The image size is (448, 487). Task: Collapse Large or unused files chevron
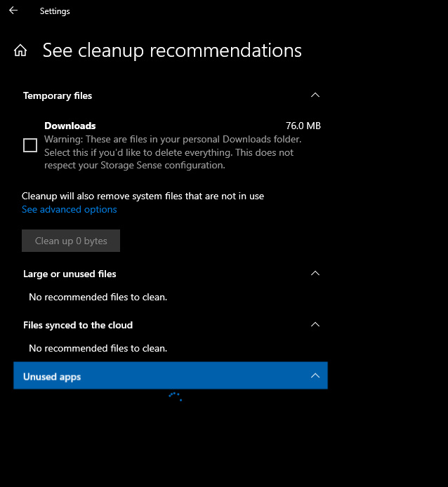coord(315,274)
